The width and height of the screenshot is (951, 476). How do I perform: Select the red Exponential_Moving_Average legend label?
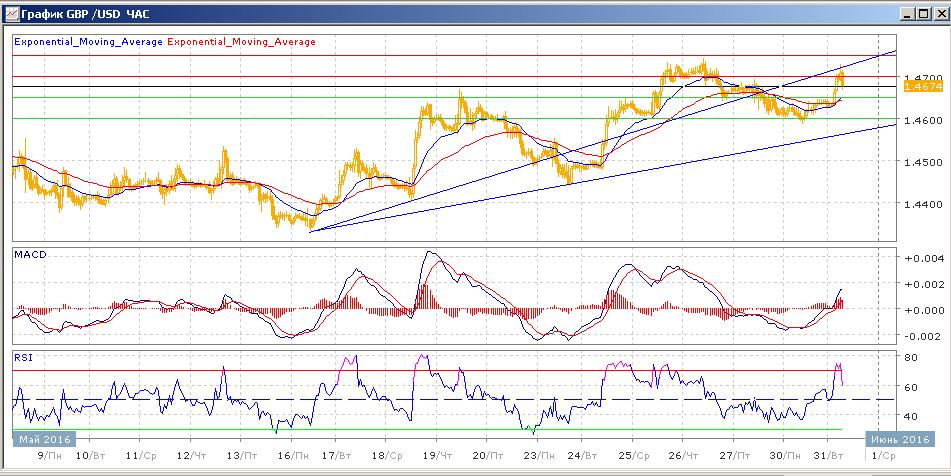point(241,42)
